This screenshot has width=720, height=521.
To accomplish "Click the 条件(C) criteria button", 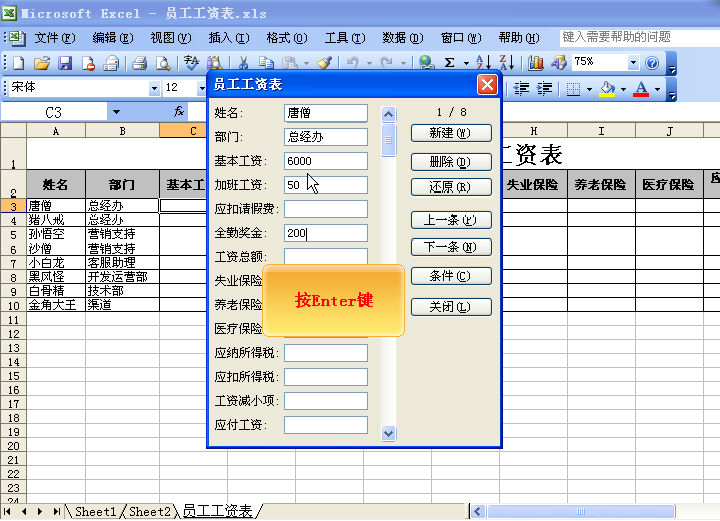I will pos(451,276).
